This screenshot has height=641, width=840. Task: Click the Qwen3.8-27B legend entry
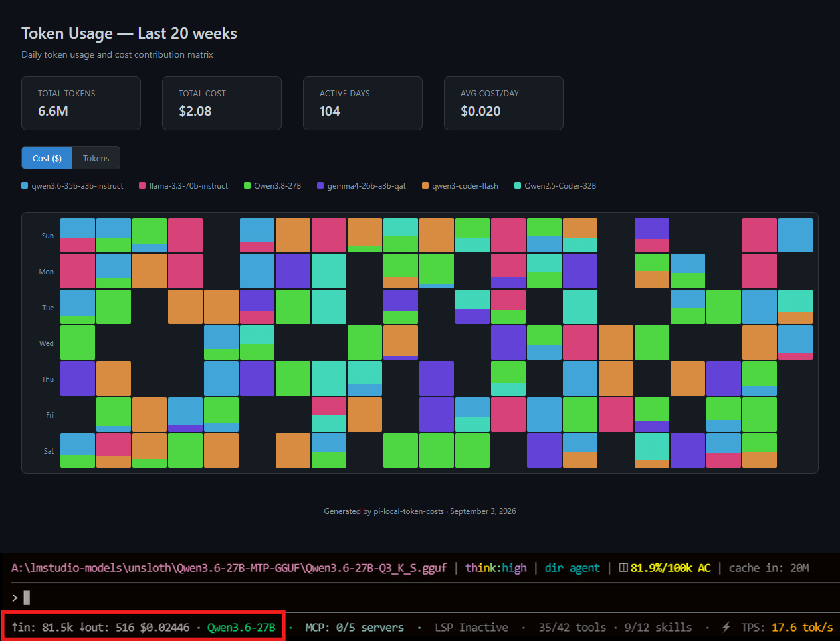pos(272,186)
